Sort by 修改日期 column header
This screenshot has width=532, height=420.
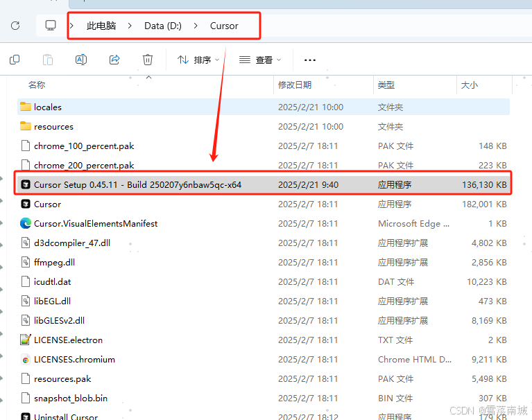(295, 85)
